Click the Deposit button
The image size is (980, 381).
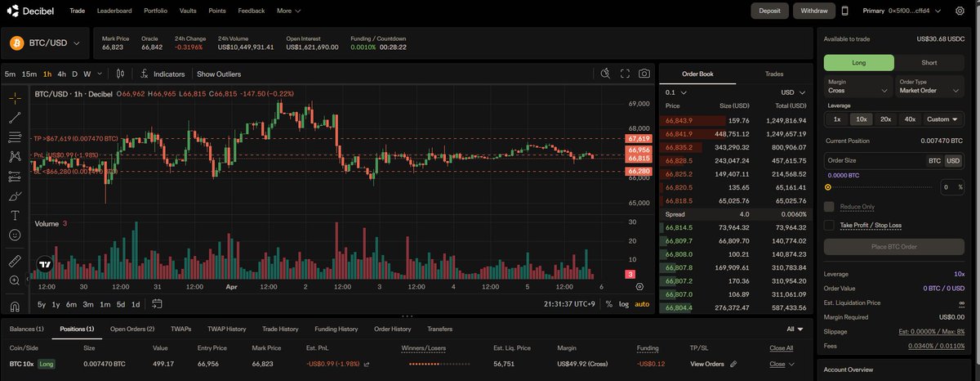(x=769, y=11)
